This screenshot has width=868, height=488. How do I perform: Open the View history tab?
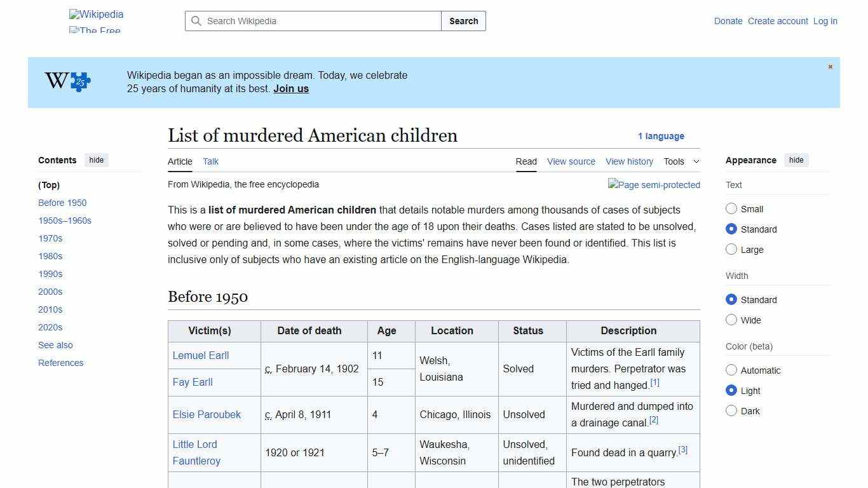click(x=629, y=161)
